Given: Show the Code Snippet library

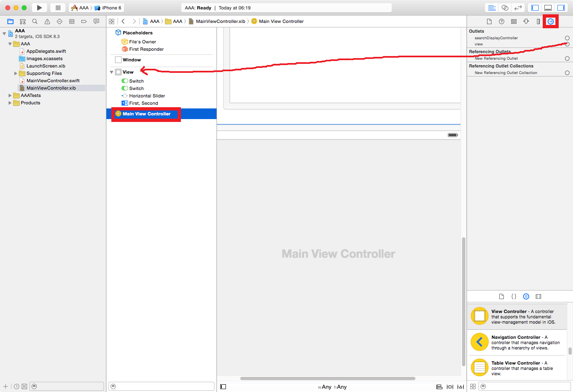Looking at the screenshot, I should [514, 296].
